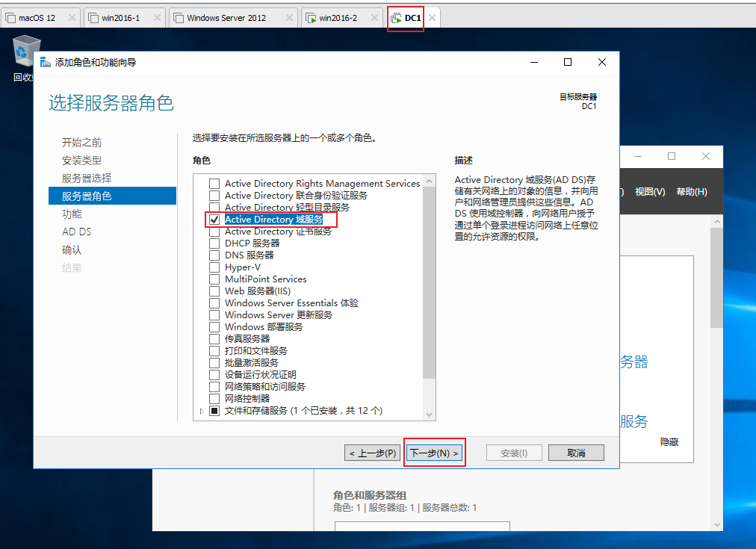Viewport: 756px width, 549px height.
Task: Click the roles list scrollbar thumb
Action: (429, 283)
